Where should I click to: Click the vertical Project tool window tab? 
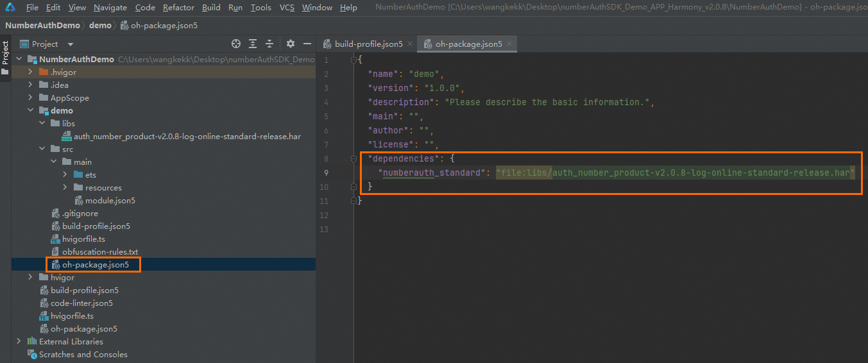(5, 59)
